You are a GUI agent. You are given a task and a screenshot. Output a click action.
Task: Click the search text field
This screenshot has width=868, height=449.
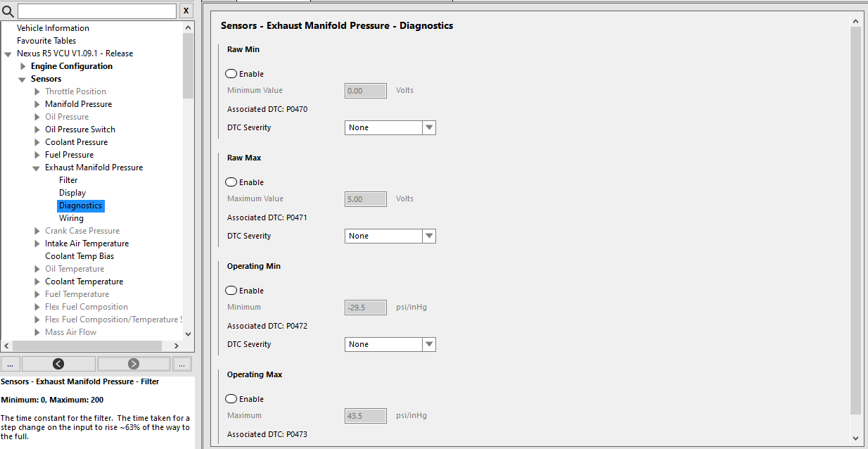point(96,11)
